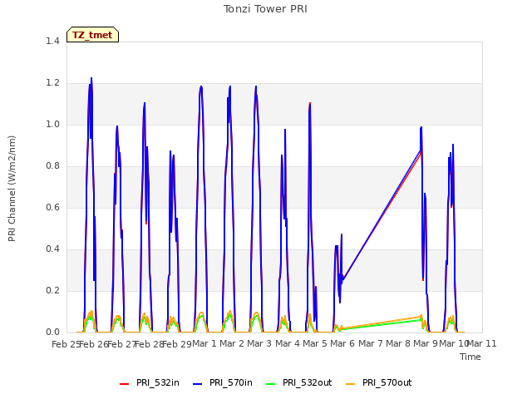Click the Feb 29 x-axis label

[177, 344]
